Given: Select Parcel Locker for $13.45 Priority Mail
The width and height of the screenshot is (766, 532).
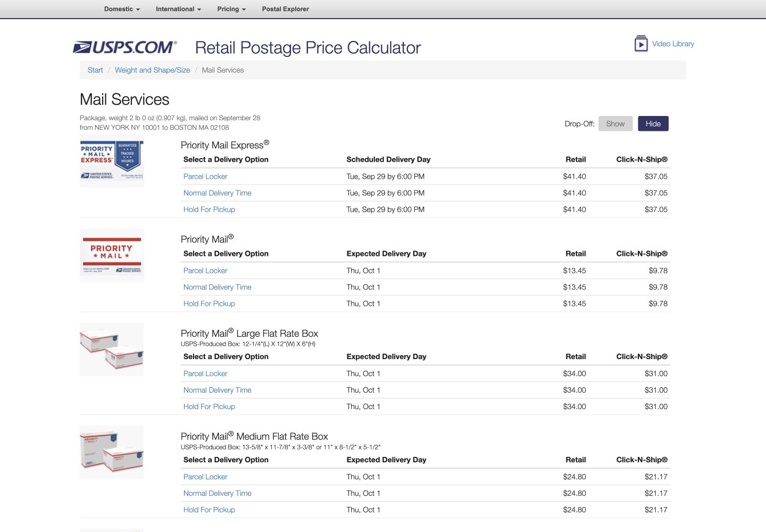Looking at the screenshot, I should tap(205, 271).
